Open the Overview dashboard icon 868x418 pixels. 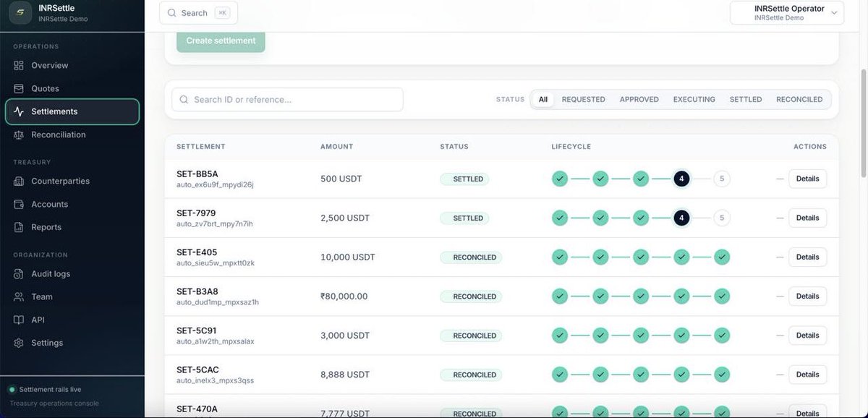coord(19,66)
